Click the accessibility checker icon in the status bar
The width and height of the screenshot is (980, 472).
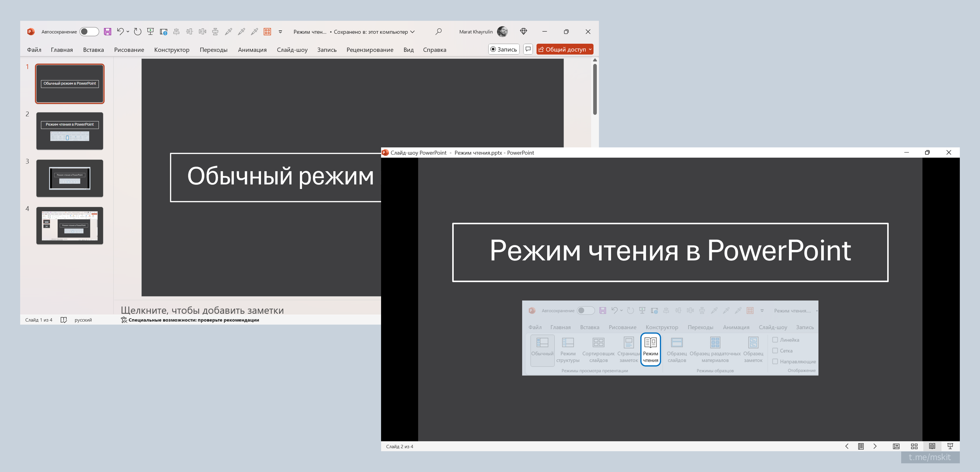(124, 320)
